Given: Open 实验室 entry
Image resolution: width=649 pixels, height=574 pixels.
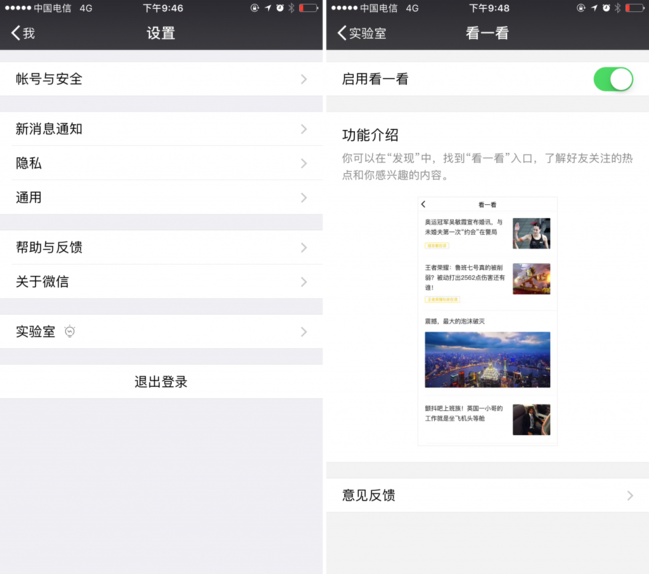Looking at the screenshot, I should tap(161, 331).
